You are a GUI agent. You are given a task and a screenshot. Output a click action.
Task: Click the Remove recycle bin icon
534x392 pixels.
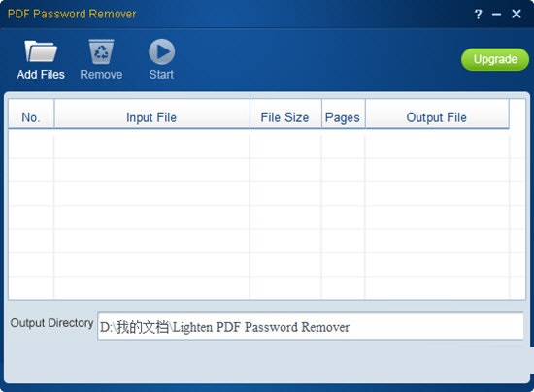pos(101,51)
